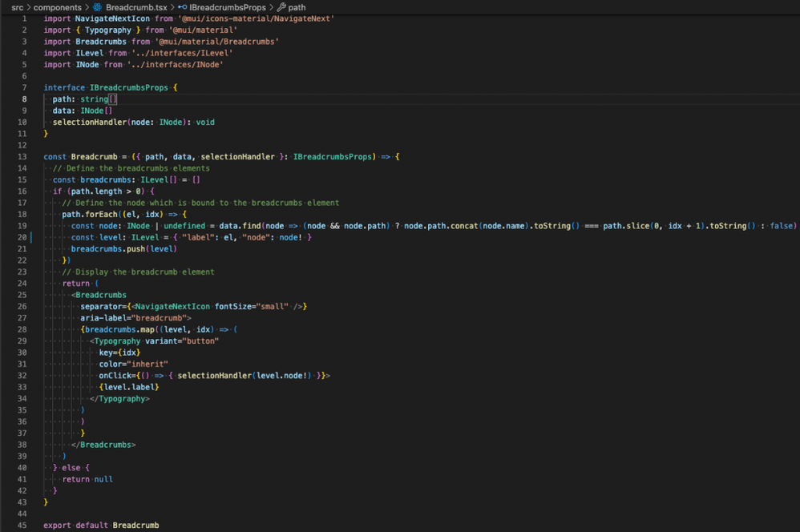
Task: Click the string type on line 8
Action: [x=94, y=99]
